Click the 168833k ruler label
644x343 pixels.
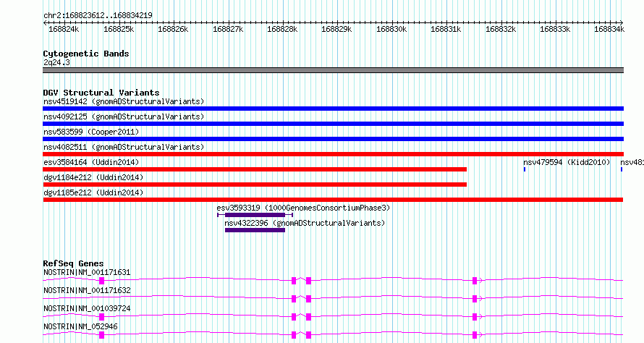(x=555, y=29)
